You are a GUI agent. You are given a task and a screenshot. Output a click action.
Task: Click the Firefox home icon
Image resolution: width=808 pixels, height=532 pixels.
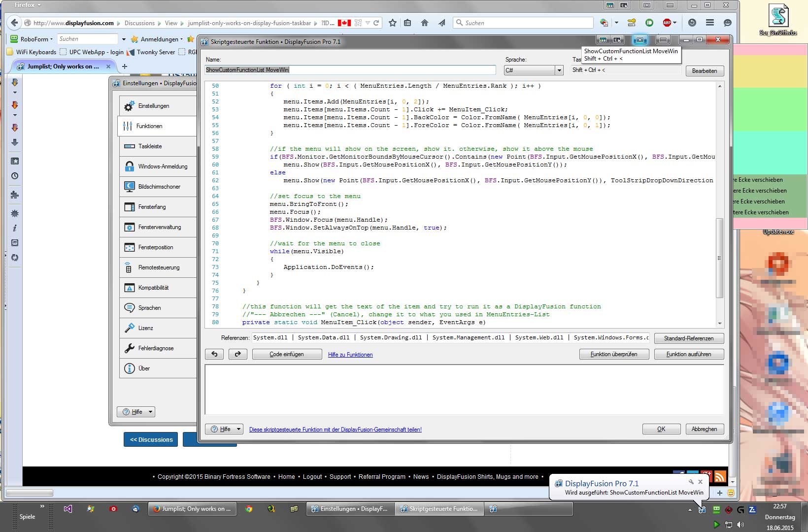point(424,23)
